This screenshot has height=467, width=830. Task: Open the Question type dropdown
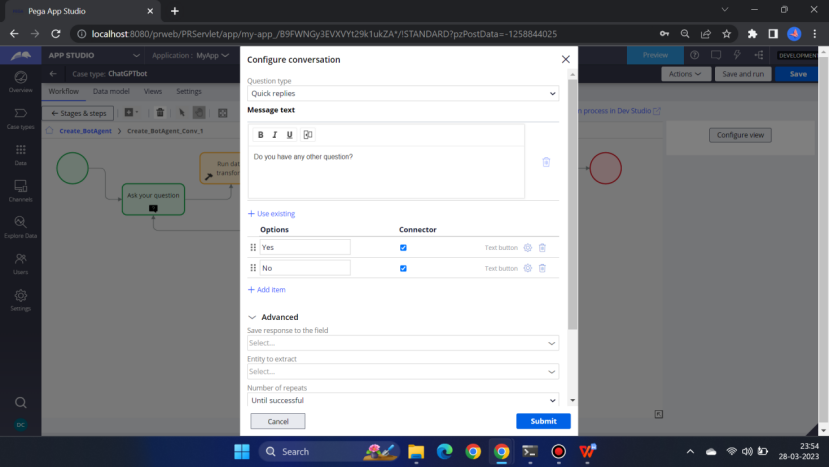[403, 93]
